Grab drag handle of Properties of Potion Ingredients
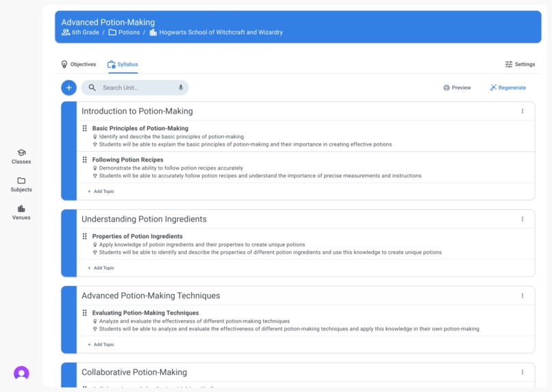This screenshot has height=392, width=552. coord(84,236)
